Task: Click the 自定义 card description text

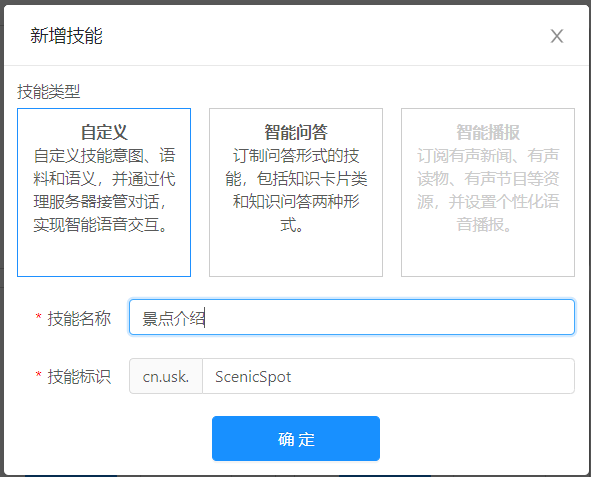Action: pos(104,190)
